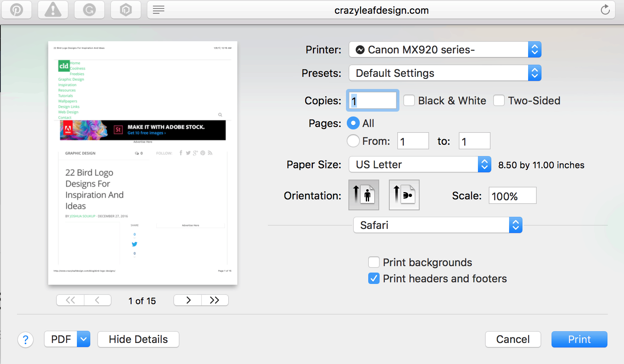Click the Grammarly extension icon
Screen dimensions: 624x364
[x=89, y=10]
